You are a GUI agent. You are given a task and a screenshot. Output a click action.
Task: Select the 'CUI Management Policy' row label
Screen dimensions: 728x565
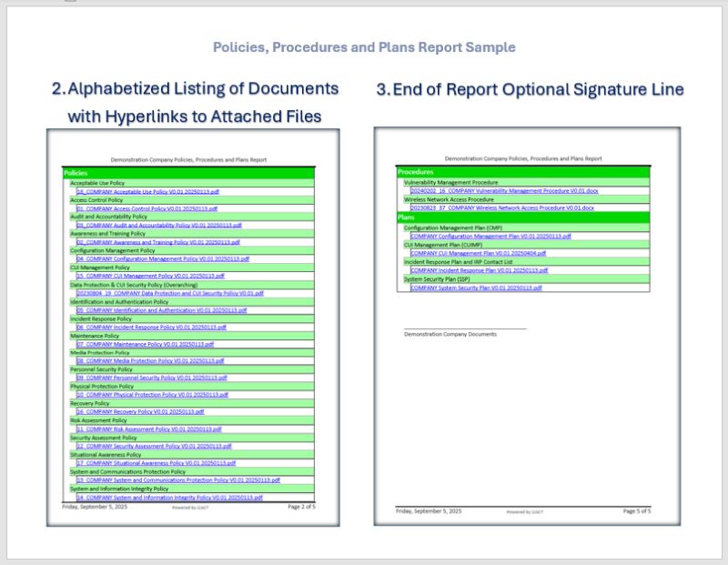(100, 267)
